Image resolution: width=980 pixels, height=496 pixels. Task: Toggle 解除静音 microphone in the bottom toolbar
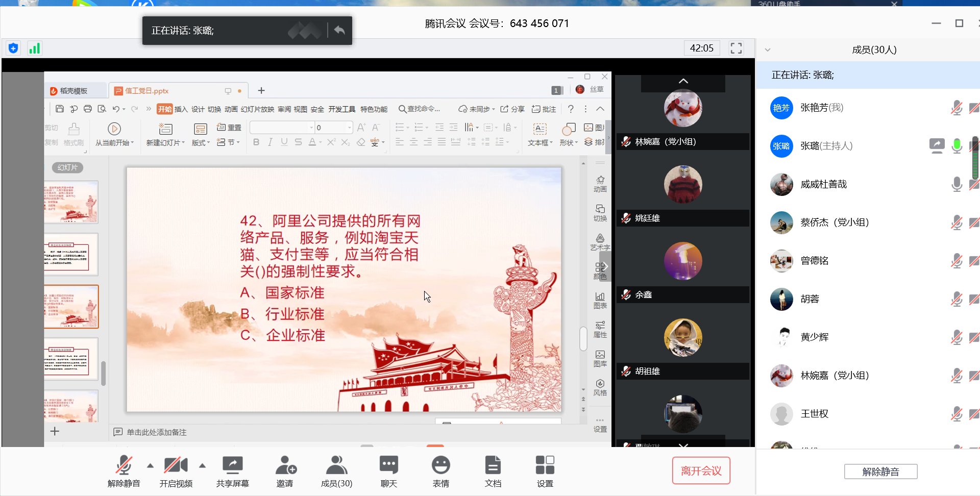(124, 465)
